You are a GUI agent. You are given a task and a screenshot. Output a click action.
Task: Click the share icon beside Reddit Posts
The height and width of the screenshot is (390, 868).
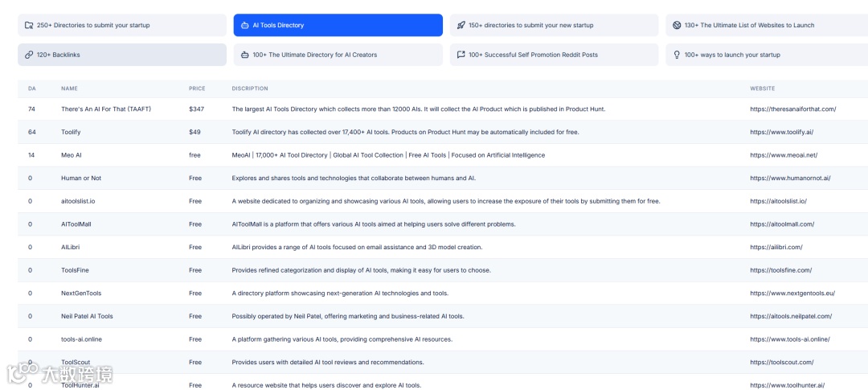[x=461, y=55]
